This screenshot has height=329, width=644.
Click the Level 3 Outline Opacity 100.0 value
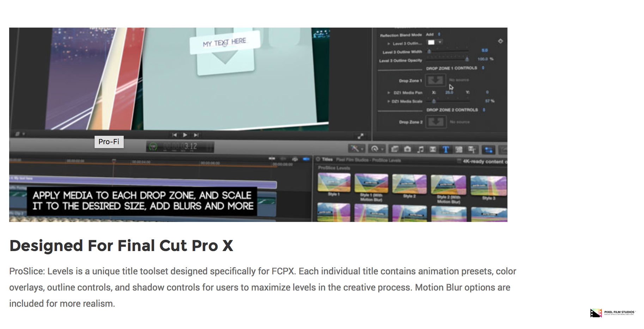tap(482, 59)
